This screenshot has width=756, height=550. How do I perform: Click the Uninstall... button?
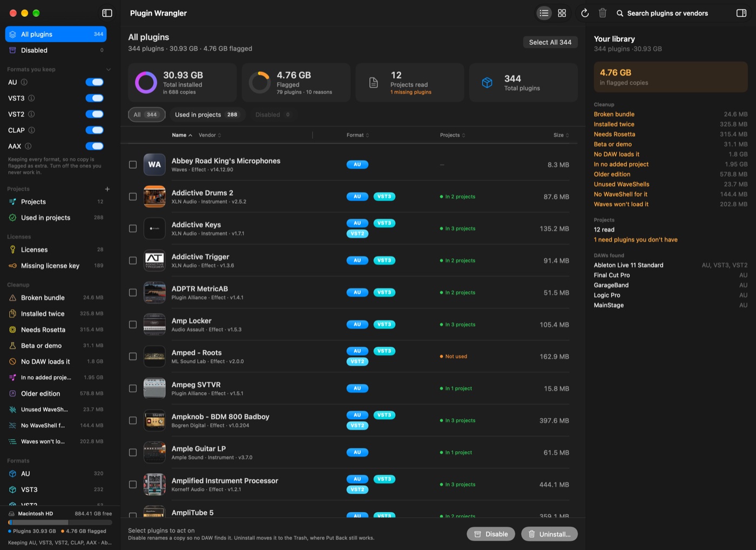549,534
